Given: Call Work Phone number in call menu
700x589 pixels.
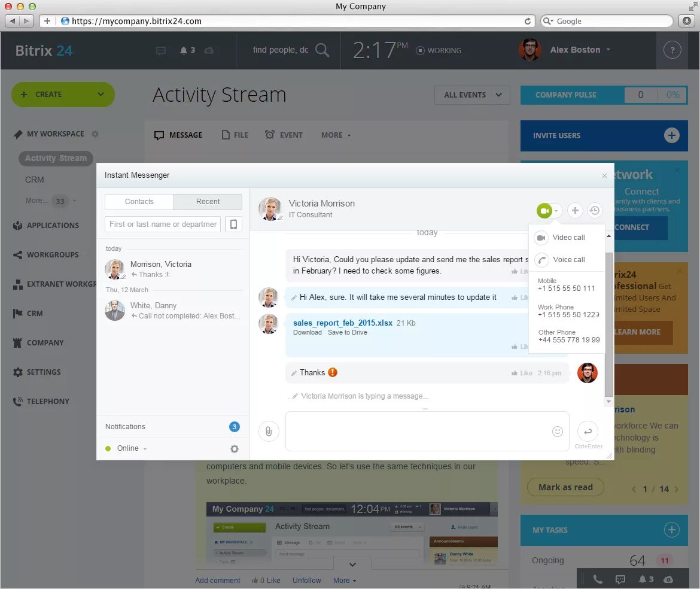Looking at the screenshot, I should [x=568, y=311].
